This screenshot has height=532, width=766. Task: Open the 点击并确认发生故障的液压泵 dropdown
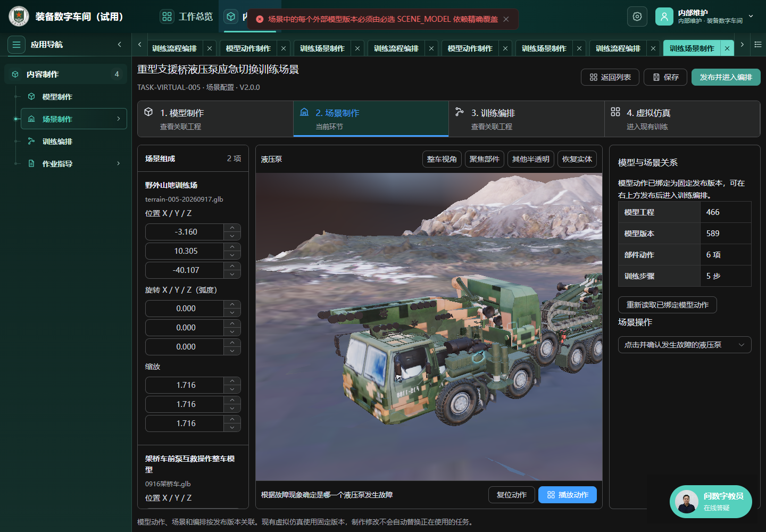[x=685, y=345]
